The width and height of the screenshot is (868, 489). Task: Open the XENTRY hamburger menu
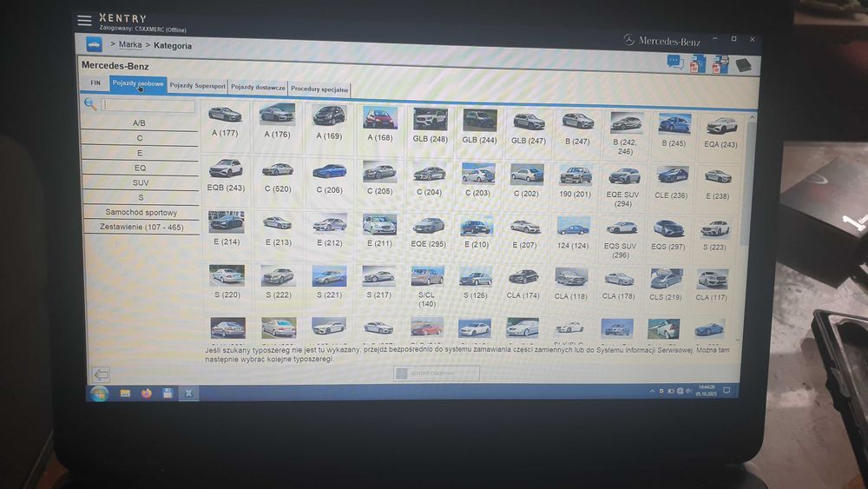coord(84,21)
